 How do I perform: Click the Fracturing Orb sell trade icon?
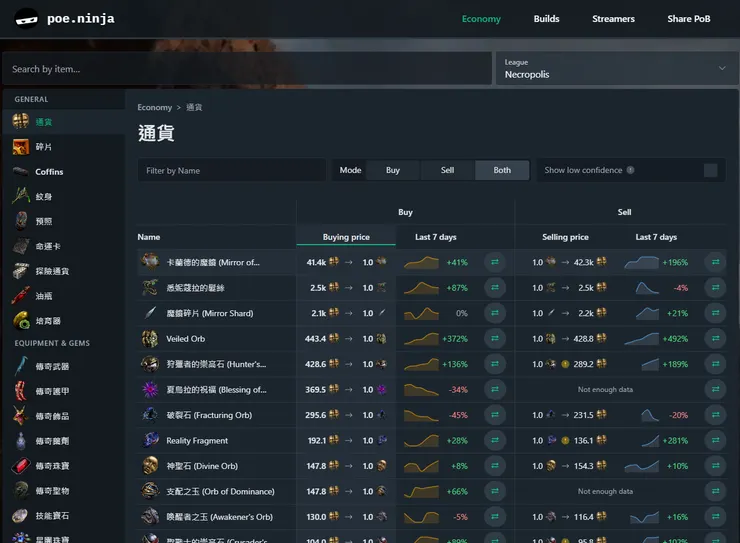click(x=715, y=415)
